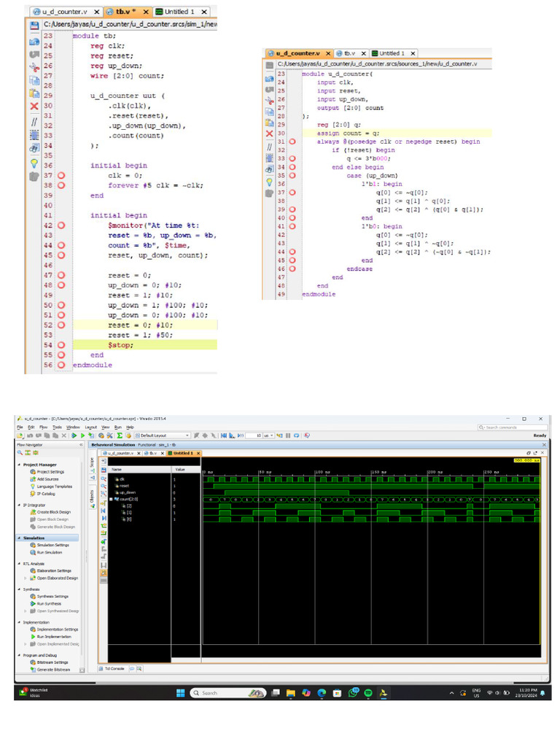Open File Explorer from the taskbar

(x=290, y=693)
